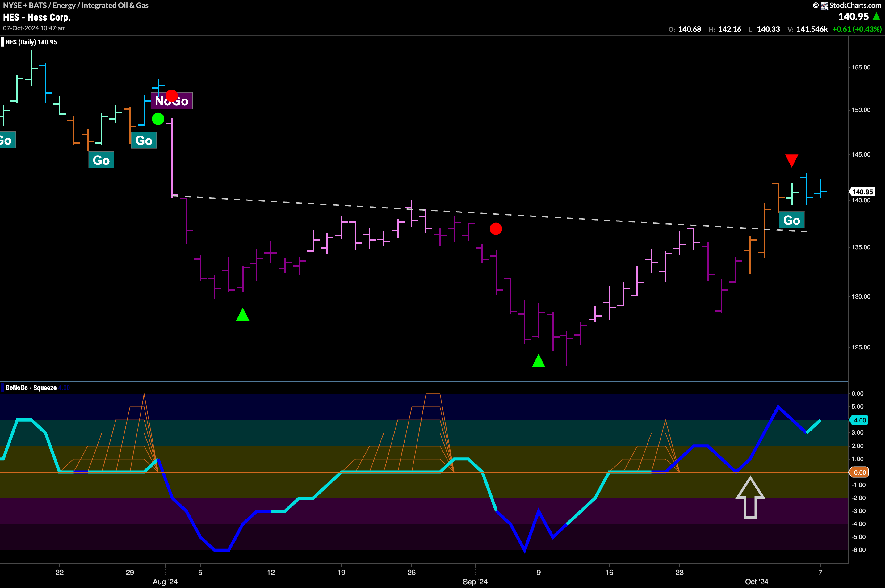Click the 16 date axis label

pyautogui.click(x=609, y=573)
